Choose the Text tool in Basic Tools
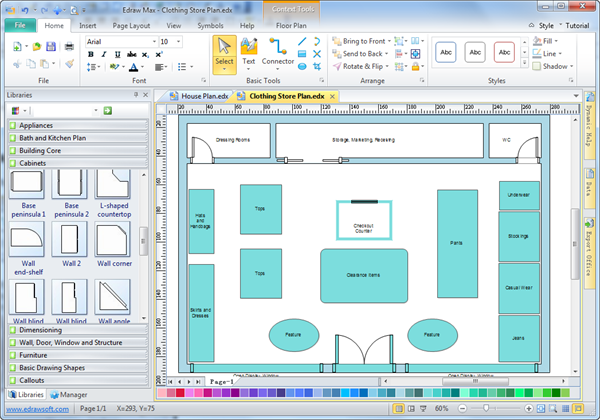This screenshot has width=600, height=420. (x=249, y=52)
